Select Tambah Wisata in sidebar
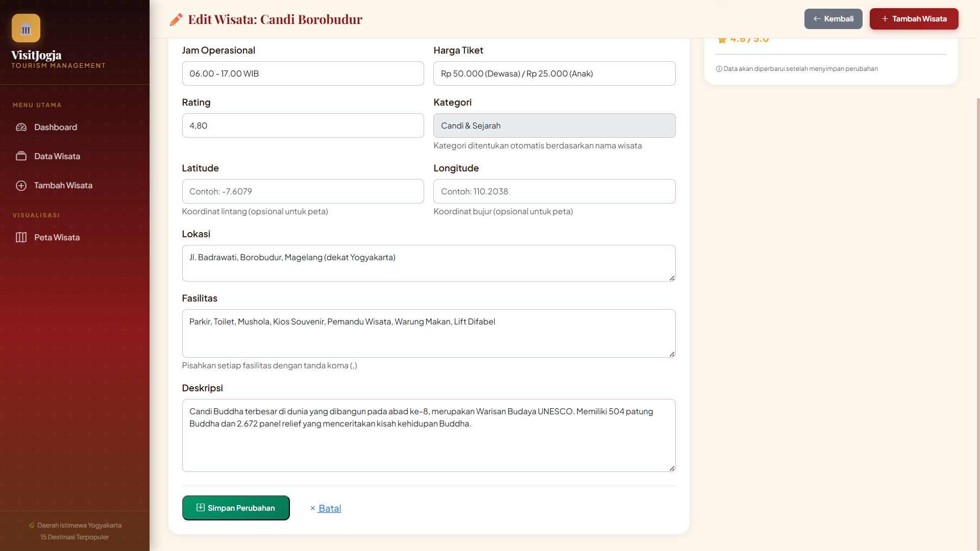 coord(75,186)
